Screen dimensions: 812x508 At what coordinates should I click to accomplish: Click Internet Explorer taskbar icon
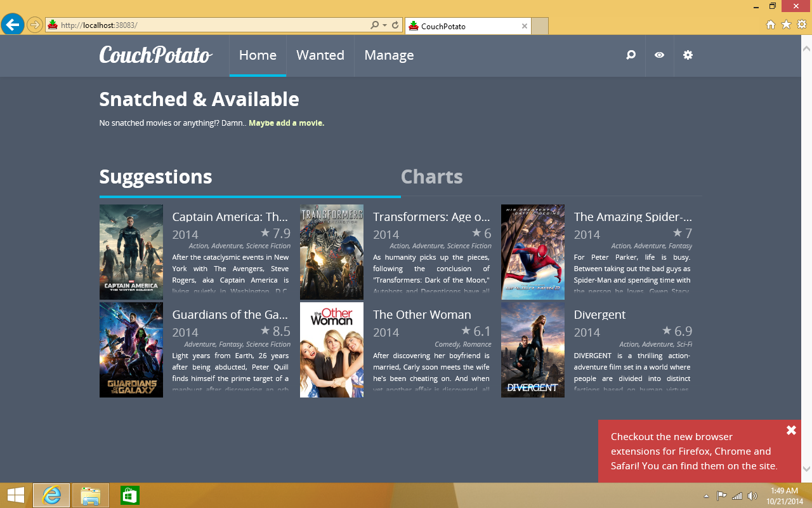(51, 495)
